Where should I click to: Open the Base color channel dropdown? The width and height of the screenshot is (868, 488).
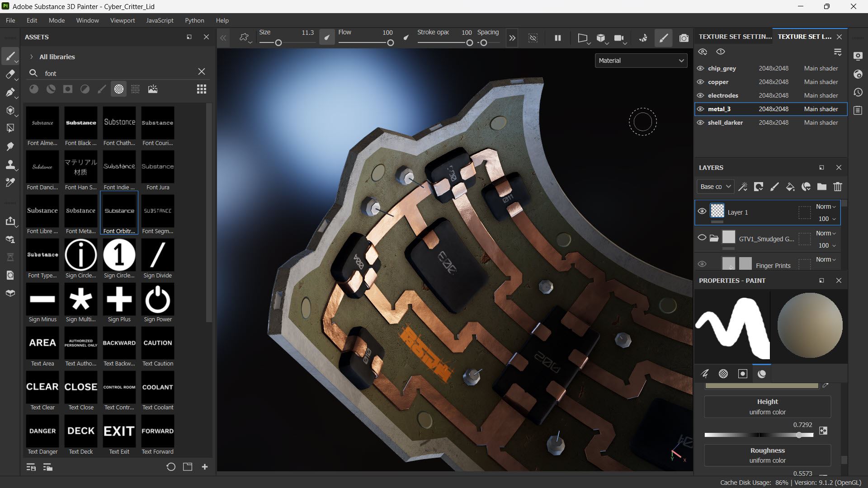pyautogui.click(x=715, y=187)
